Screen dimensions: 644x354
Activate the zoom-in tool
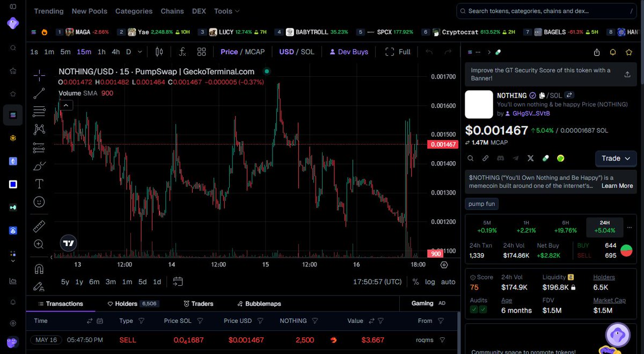[x=39, y=244]
